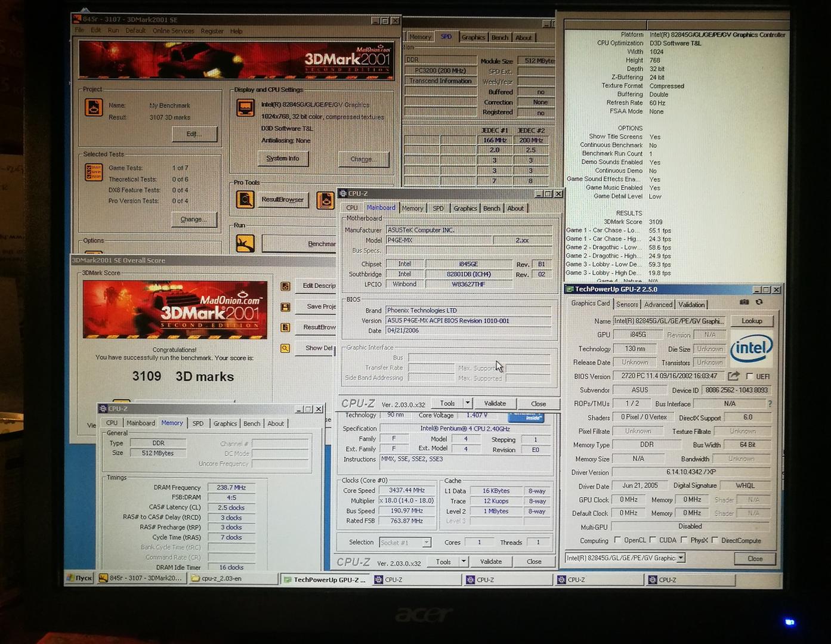Image resolution: width=831 pixels, height=644 pixels.
Task: Click the Intel logo in GPU-Z
Action: pos(752,348)
